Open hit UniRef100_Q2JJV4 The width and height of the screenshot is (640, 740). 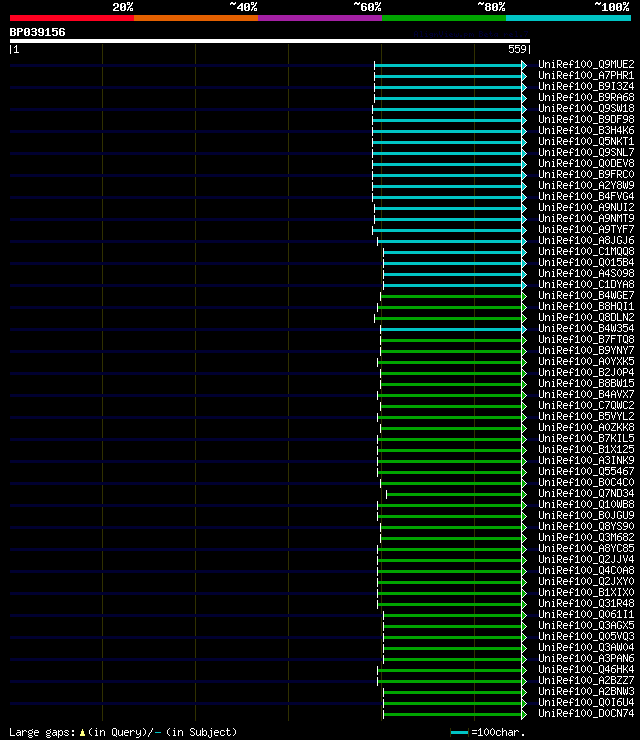[586, 559]
